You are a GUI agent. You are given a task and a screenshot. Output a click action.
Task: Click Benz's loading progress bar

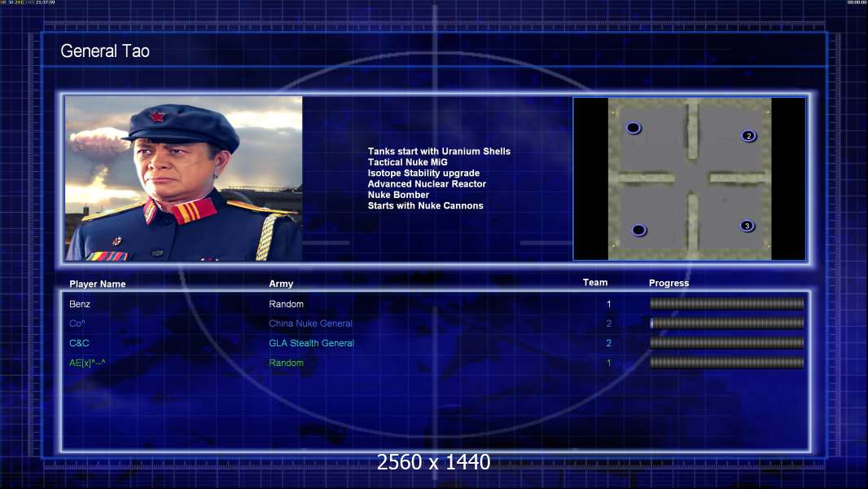727,303
